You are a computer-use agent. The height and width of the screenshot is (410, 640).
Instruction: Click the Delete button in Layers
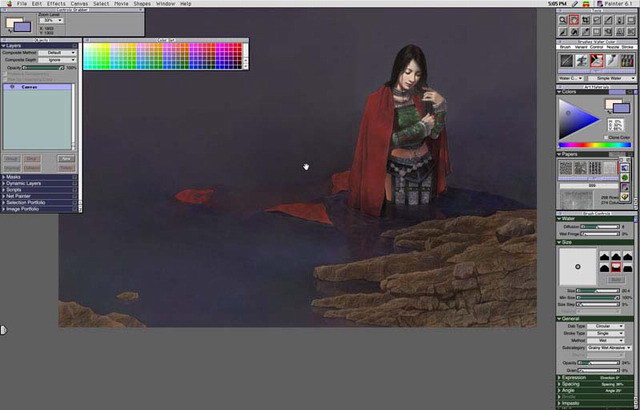pos(66,168)
